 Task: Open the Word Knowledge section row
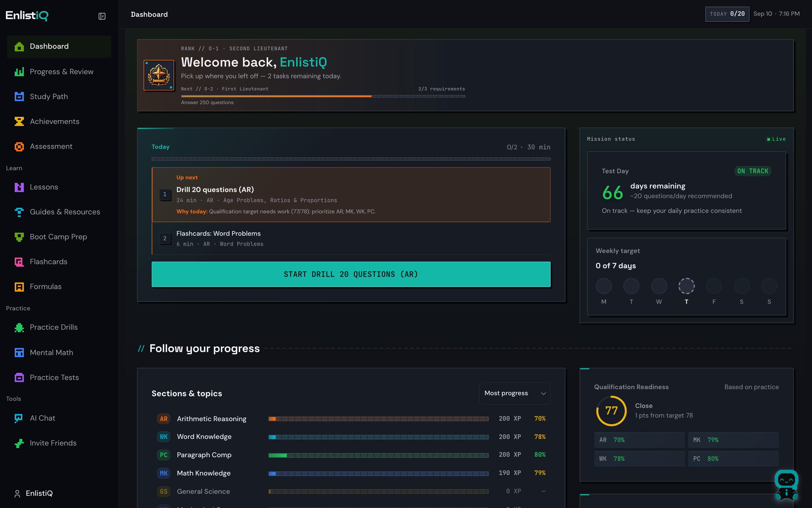351,437
